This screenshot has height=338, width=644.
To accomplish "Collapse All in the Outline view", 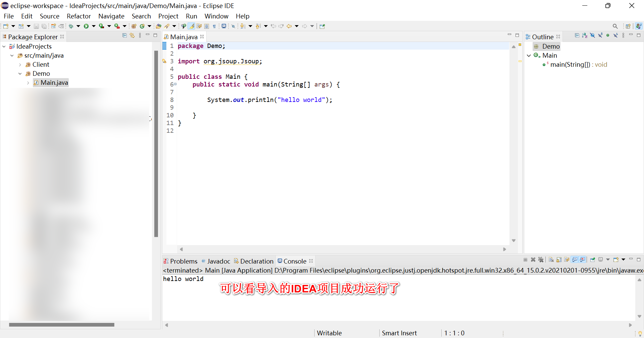I will click(x=577, y=35).
